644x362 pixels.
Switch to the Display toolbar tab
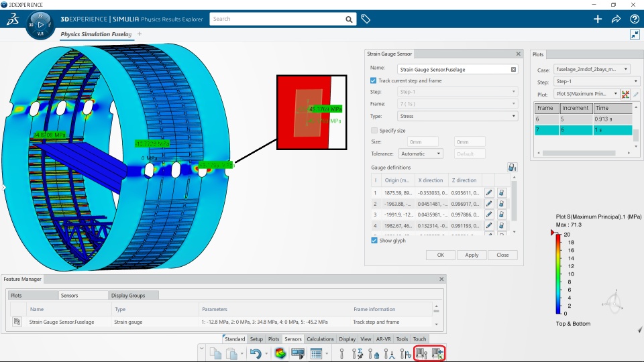click(x=347, y=339)
